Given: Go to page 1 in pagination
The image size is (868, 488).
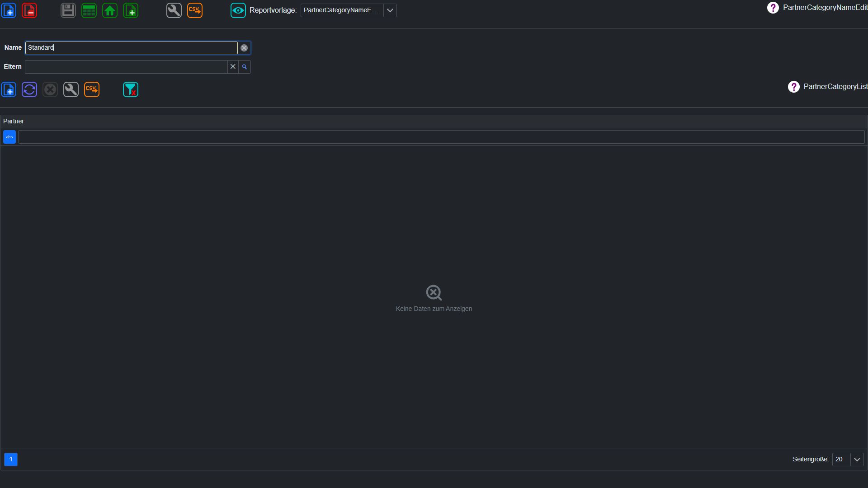Looking at the screenshot, I should pyautogui.click(x=11, y=460).
